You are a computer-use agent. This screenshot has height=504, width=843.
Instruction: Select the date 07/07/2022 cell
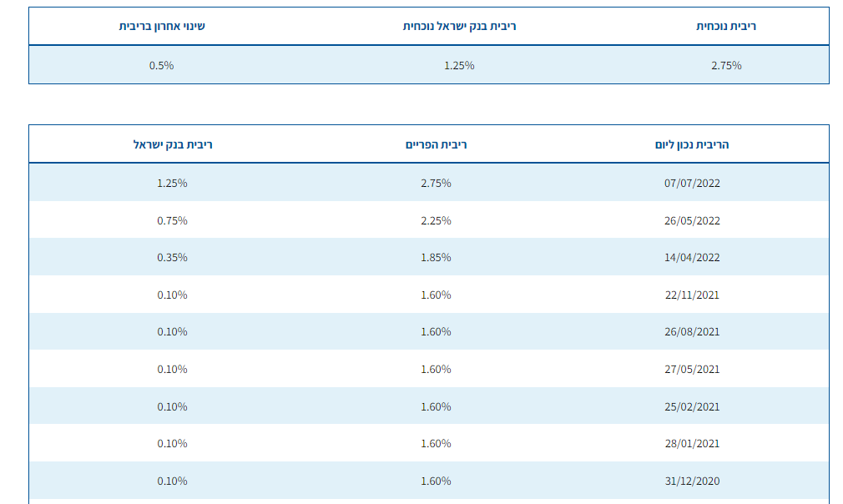point(692,183)
